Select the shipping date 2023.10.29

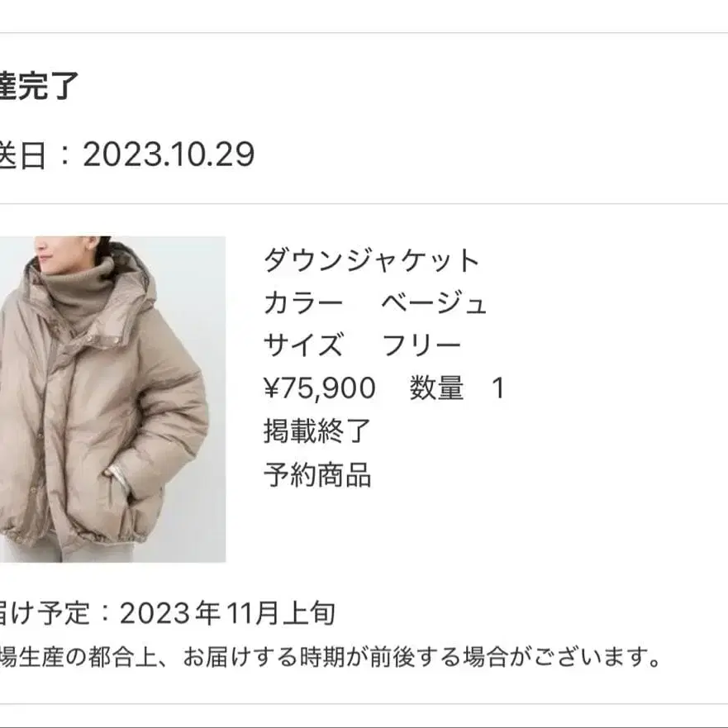(x=169, y=155)
